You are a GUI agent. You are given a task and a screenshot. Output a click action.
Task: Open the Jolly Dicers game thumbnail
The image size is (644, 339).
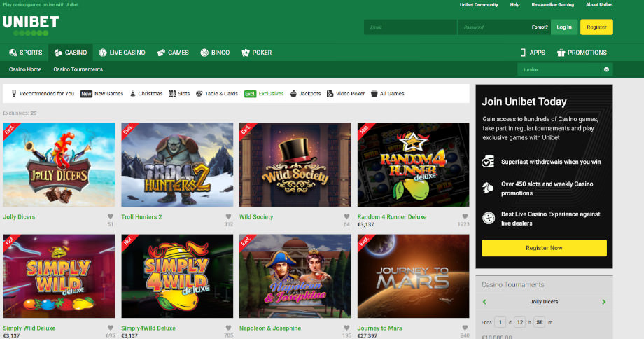click(x=59, y=165)
